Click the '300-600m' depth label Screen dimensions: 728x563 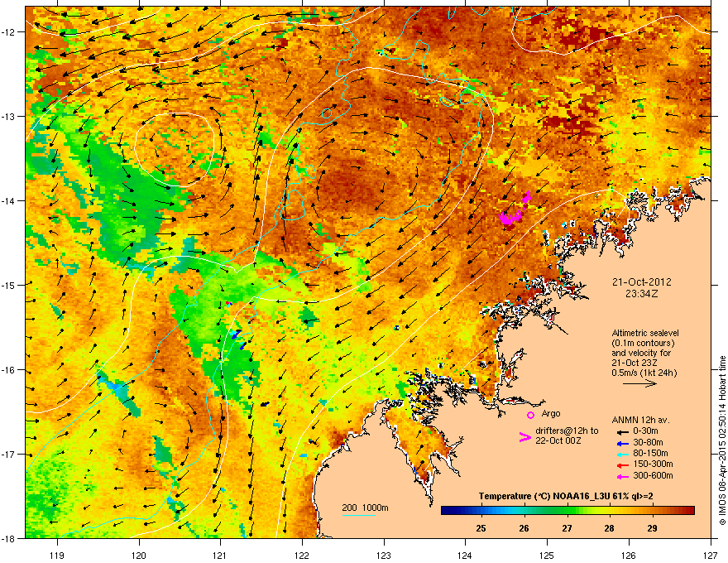[x=653, y=476]
